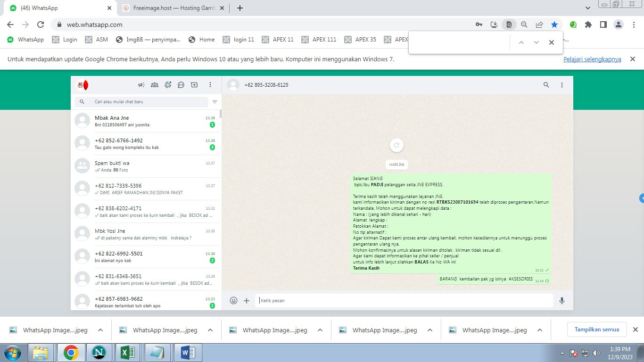This screenshot has width=644, height=362.
Task: Open the tab search chevron
Action: [588, 8]
